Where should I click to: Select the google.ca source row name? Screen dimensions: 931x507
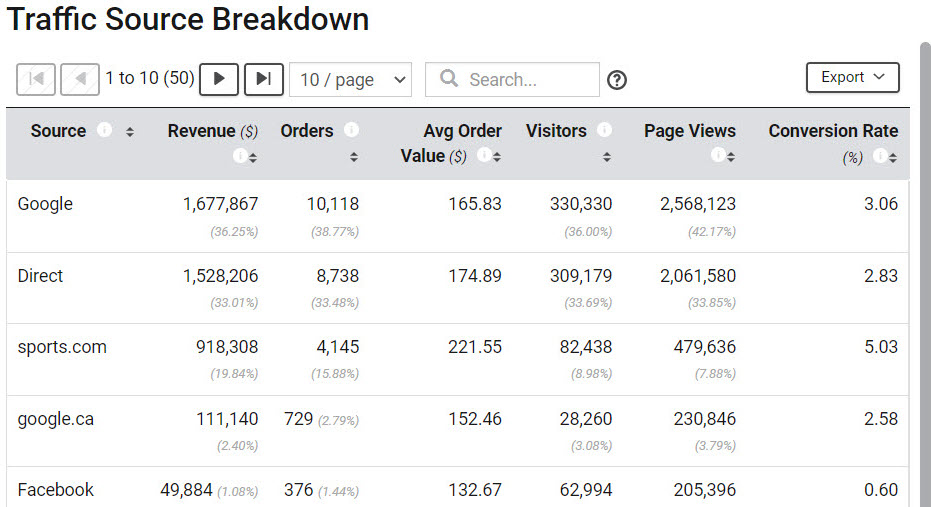click(x=56, y=419)
